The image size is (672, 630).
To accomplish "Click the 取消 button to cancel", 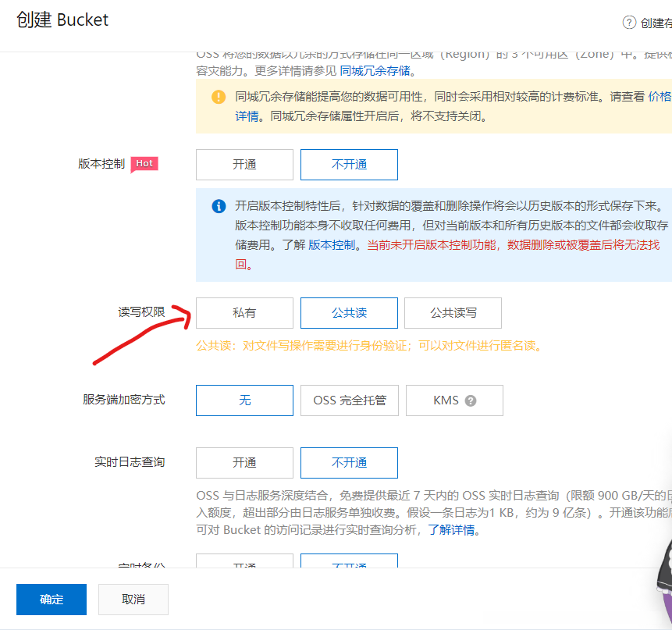I will (133, 599).
